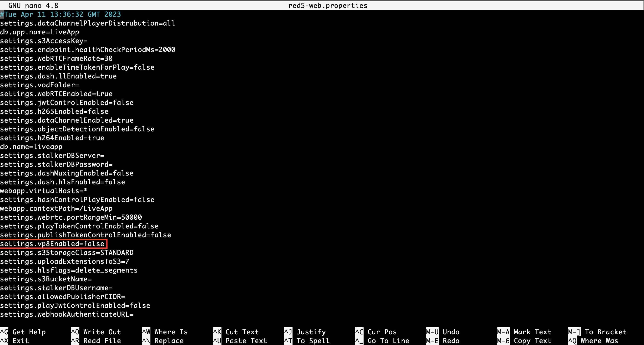This screenshot has width=644, height=345.
Task: Click the ^J Justify shortcut
Action: 305,332
